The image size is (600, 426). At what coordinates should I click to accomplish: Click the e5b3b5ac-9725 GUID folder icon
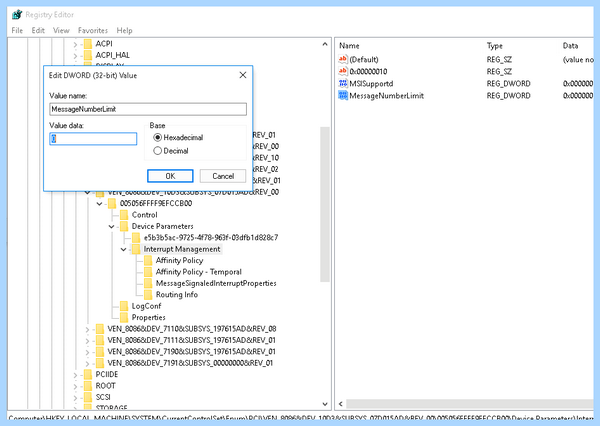[136, 237]
